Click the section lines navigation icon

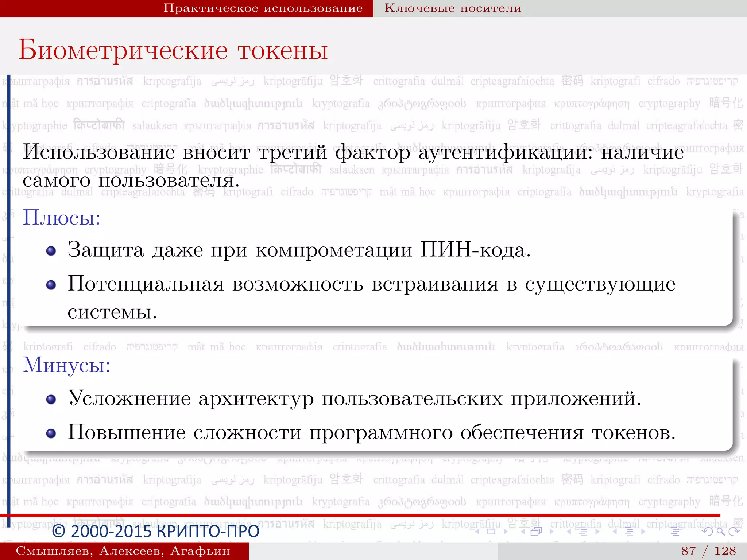(x=629, y=532)
